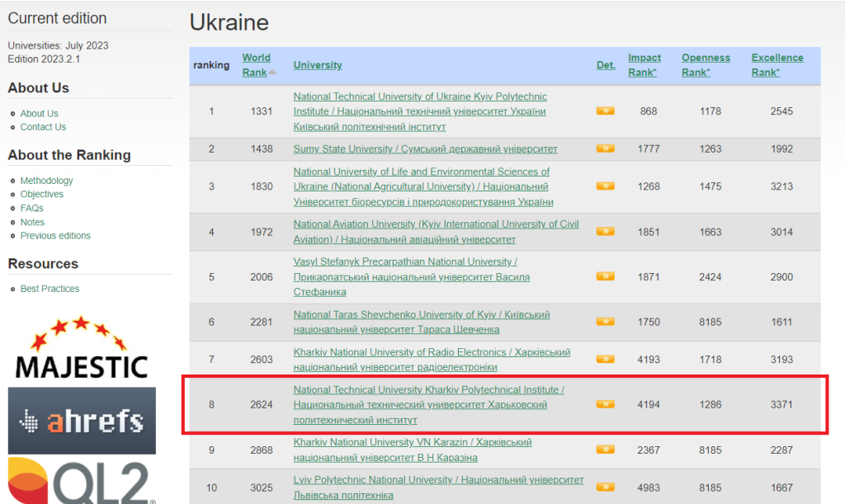Sort table by World Rank column
845x504 pixels.
pyautogui.click(x=257, y=64)
